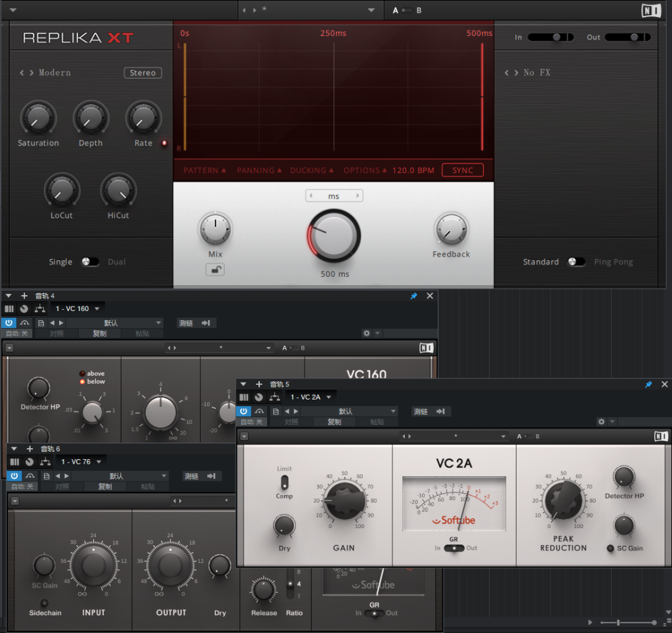Open preset file icon in VC 2A toolbar
This screenshot has height=633, width=672.
pos(276,411)
